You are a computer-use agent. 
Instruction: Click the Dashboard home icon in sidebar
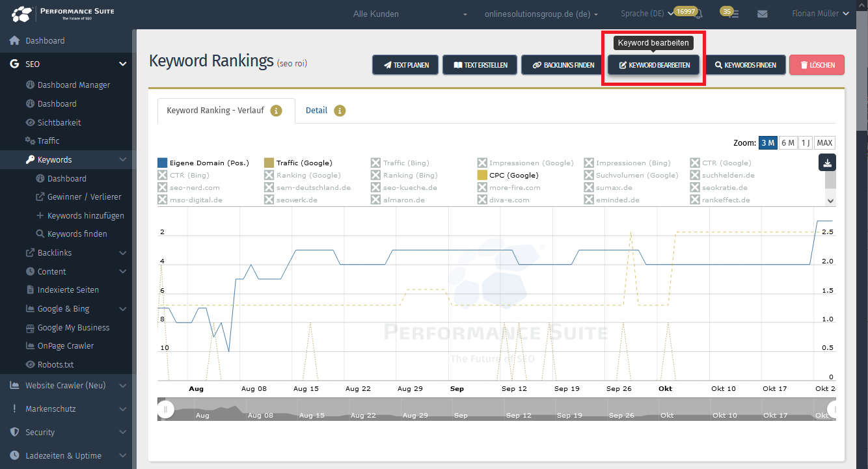pos(14,40)
